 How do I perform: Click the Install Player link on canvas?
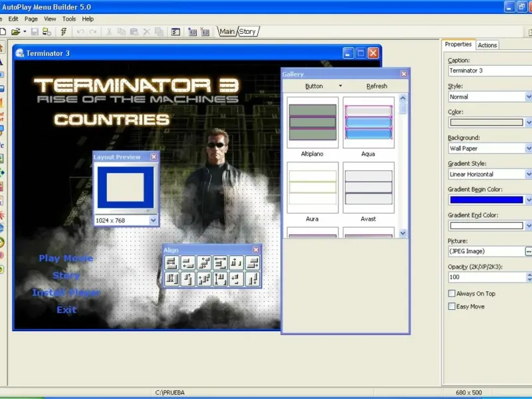[66, 293]
